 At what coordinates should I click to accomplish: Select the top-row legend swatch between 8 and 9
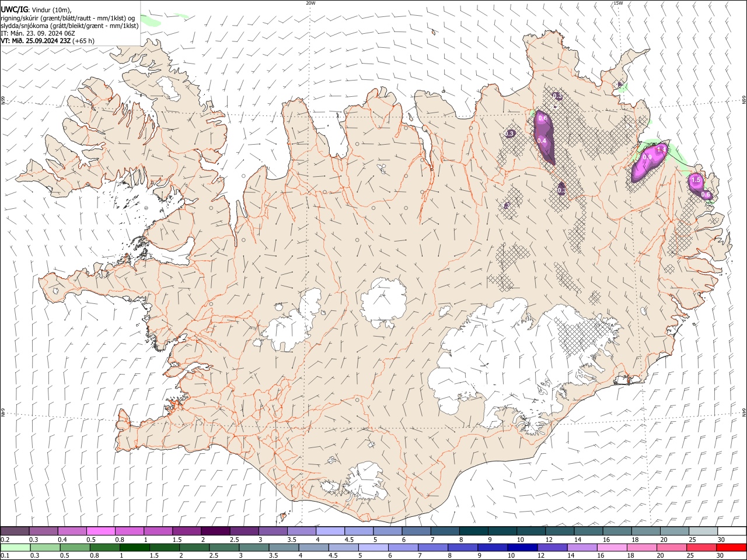474,531
